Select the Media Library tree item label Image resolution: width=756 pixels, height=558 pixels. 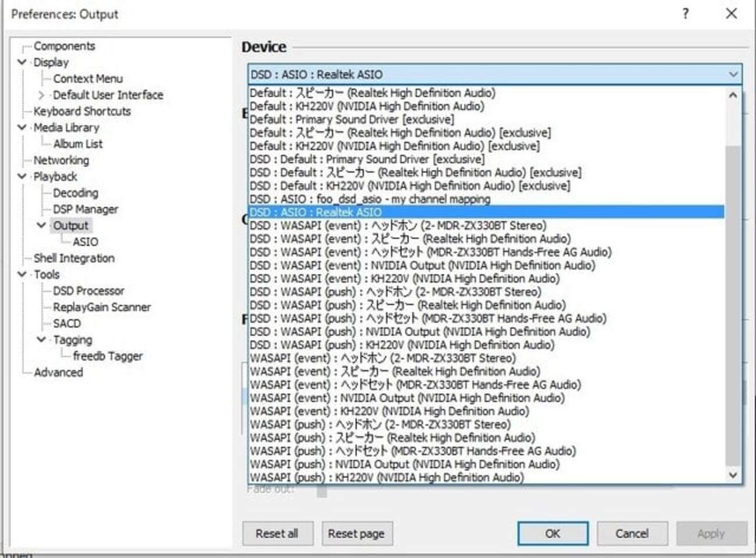66,127
